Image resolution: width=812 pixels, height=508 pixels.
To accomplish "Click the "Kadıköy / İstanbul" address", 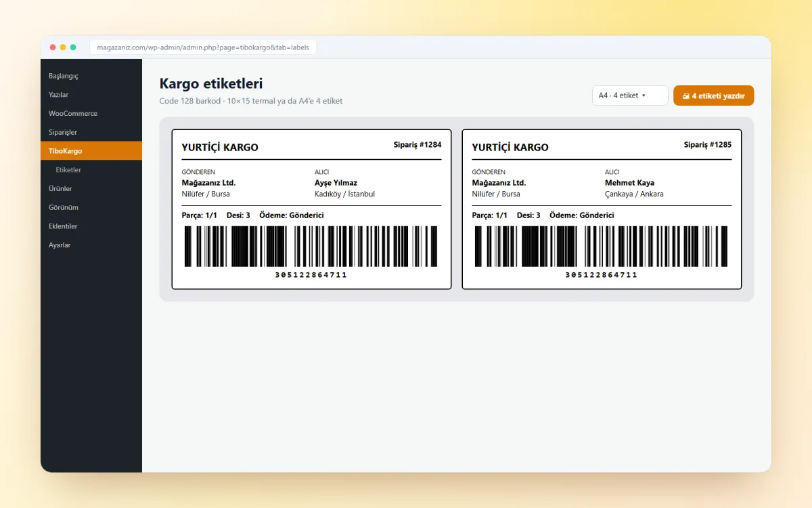I will [344, 194].
